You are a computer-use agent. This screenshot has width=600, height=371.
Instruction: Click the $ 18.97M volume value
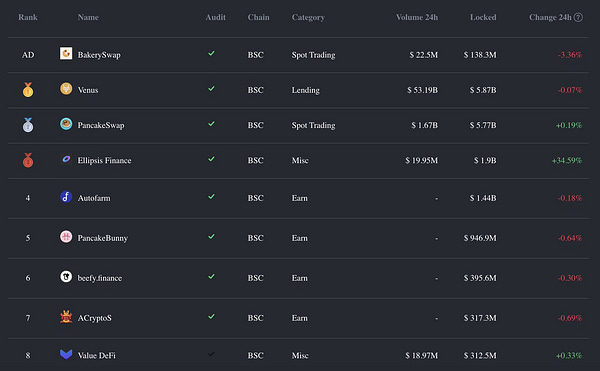click(x=421, y=356)
